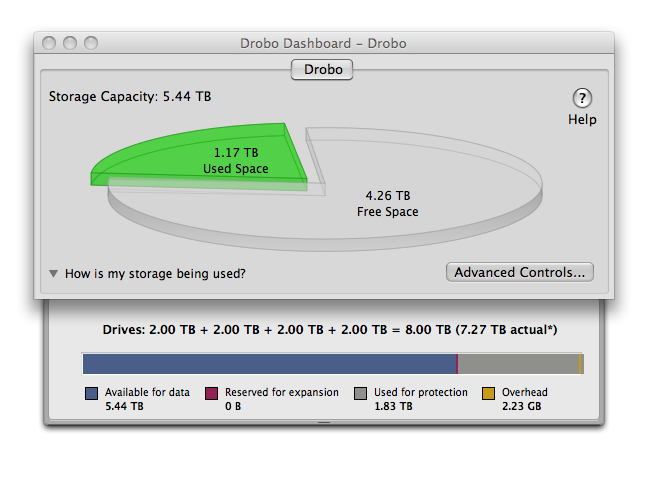This screenshot has width=665, height=480.
Task: Click the Storage Capacity 5.44 TB label
Action: (130, 97)
